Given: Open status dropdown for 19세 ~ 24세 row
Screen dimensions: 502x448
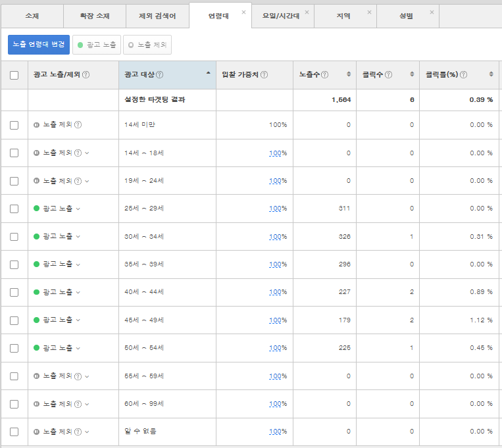Looking at the screenshot, I should pos(87,182).
